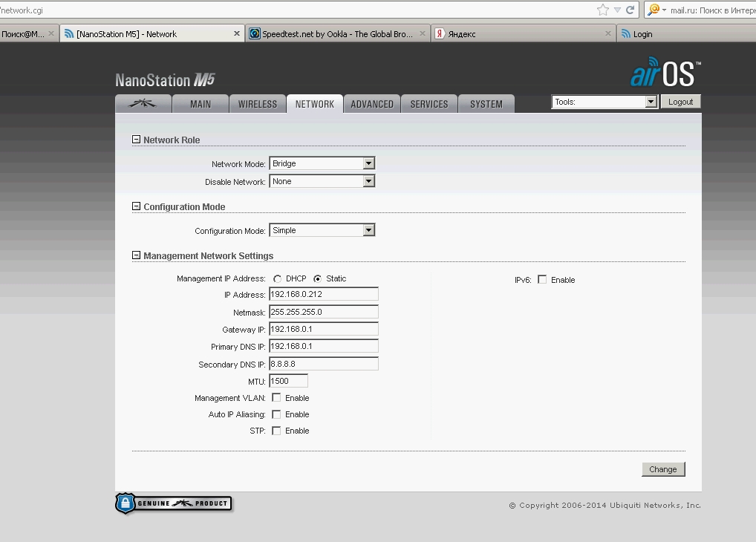Select the NETWORK tab
756x542 pixels.
(x=315, y=104)
